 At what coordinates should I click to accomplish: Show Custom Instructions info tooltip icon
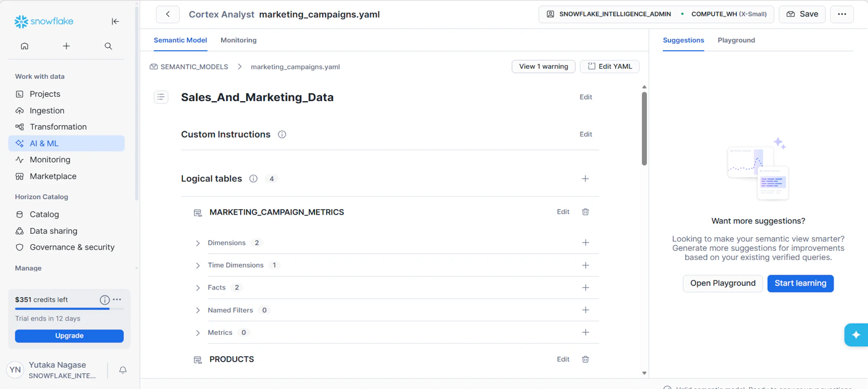[x=282, y=134]
